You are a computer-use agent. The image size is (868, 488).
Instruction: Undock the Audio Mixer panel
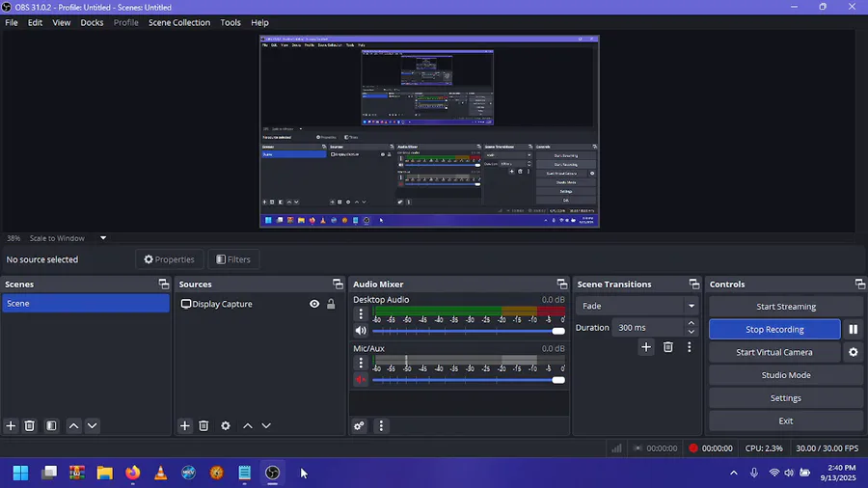[562, 284]
